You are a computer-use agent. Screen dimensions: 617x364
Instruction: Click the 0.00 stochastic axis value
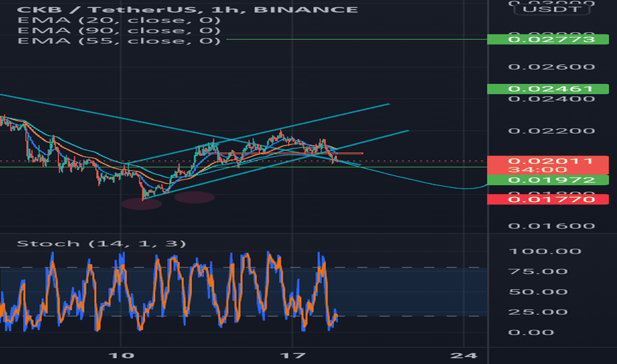coord(531,332)
